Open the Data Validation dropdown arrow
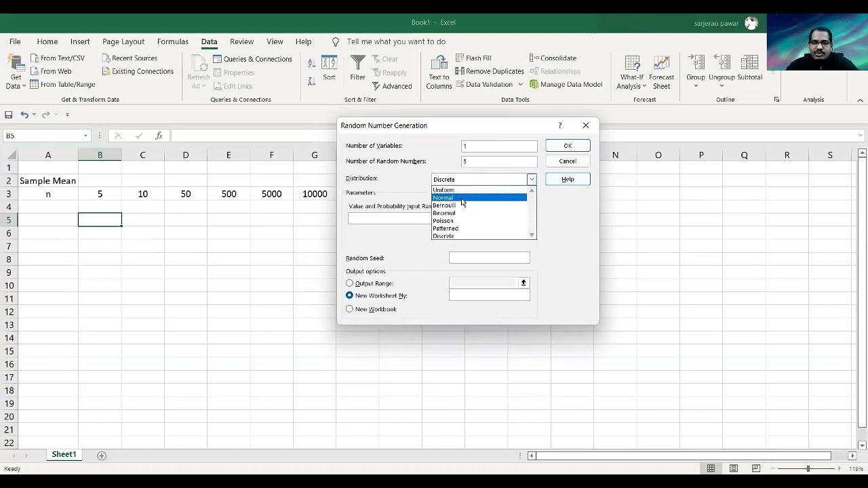This screenshot has height=488, width=868. pos(521,85)
